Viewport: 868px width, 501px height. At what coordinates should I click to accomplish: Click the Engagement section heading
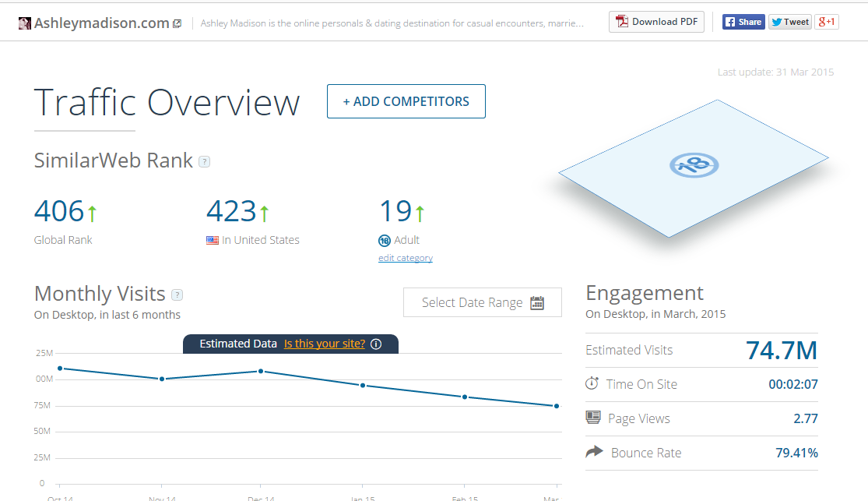[645, 293]
